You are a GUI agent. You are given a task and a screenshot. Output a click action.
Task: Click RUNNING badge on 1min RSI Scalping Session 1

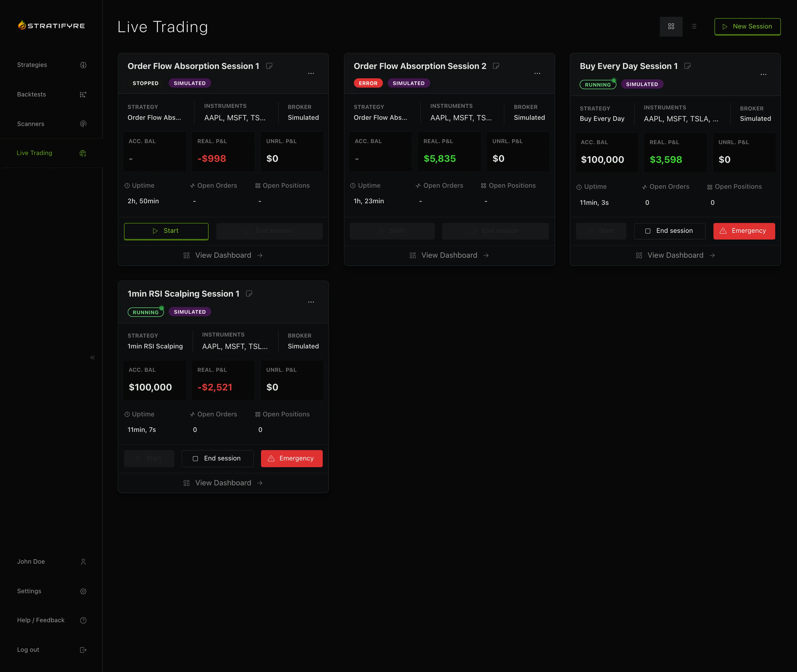(146, 312)
